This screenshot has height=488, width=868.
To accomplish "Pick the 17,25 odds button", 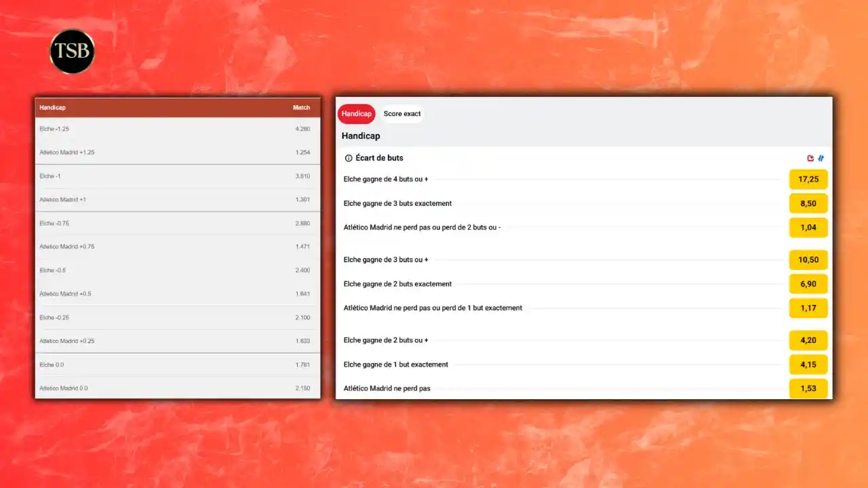I will tap(808, 180).
